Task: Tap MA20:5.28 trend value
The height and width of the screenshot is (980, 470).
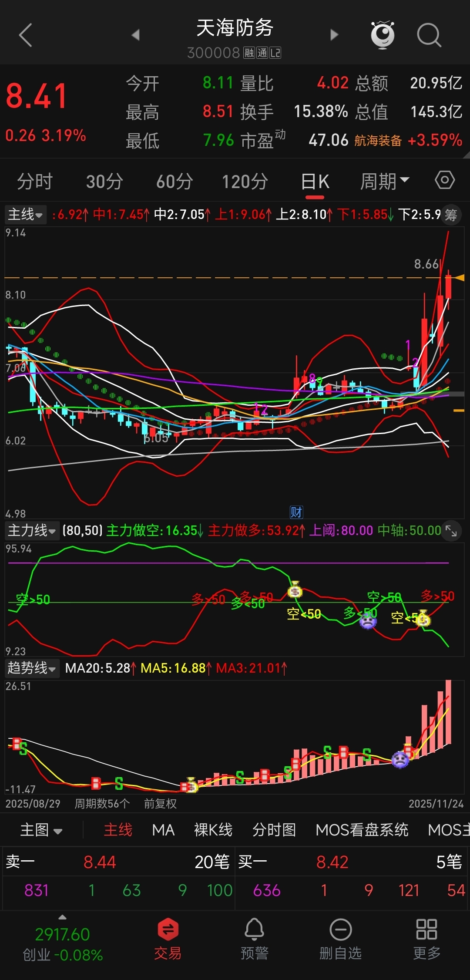Action: (x=101, y=668)
